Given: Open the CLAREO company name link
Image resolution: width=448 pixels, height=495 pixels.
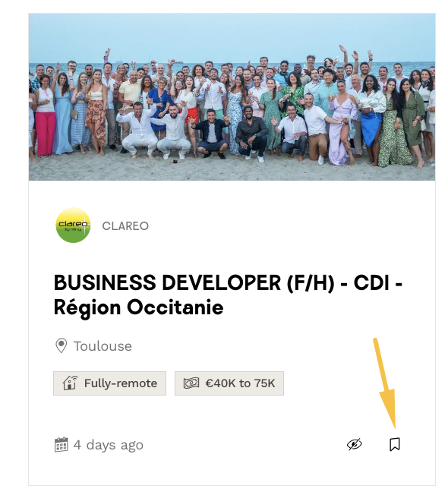Looking at the screenshot, I should [x=125, y=226].
